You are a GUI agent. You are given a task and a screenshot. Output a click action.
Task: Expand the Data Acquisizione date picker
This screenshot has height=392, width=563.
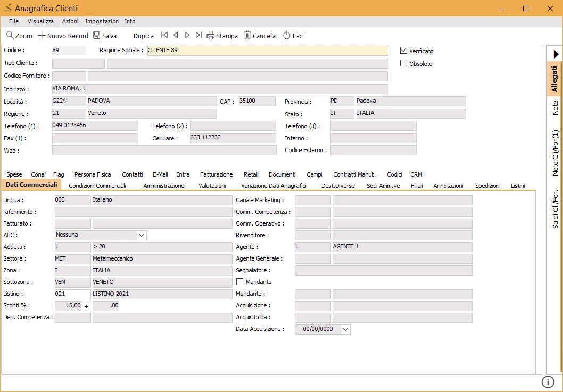pyautogui.click(x=345, y=329)
